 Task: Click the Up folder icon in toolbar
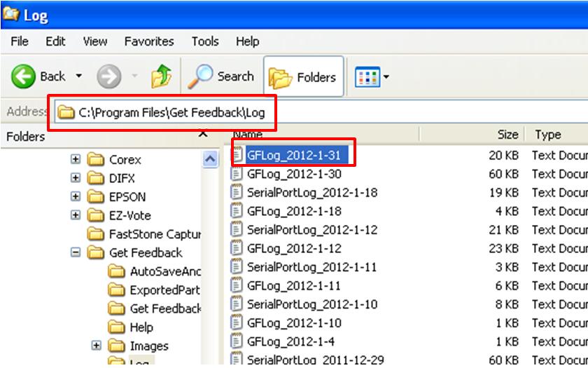161,77
